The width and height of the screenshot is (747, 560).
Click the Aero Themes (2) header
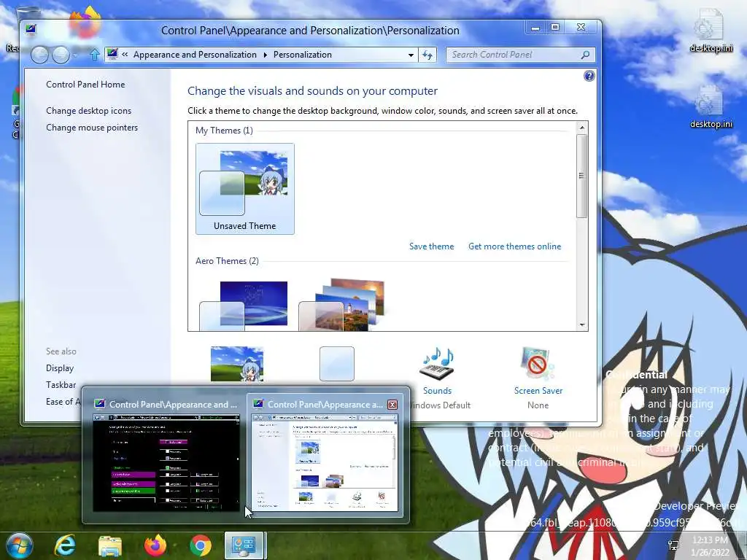tap(228, 261)
